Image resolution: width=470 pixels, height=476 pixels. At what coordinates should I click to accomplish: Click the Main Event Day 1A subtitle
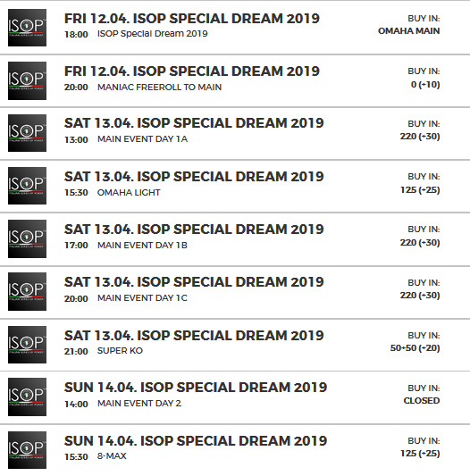(142, 139)
